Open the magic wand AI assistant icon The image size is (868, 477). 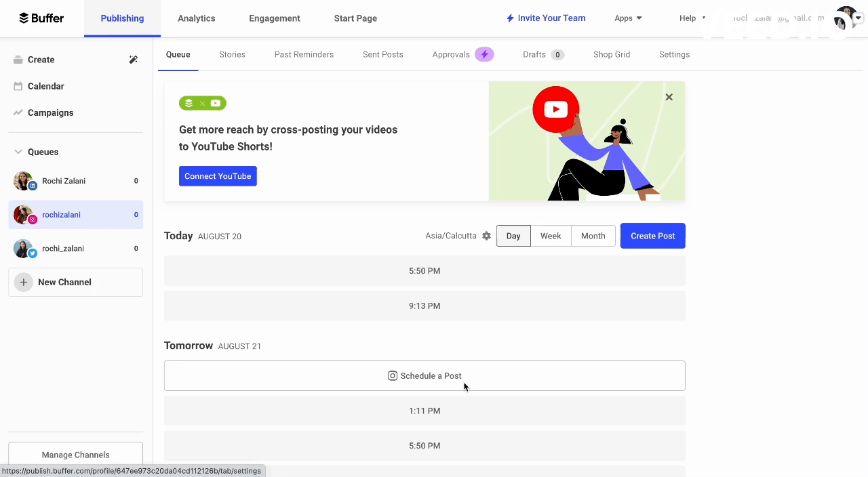tap(134, 60)
